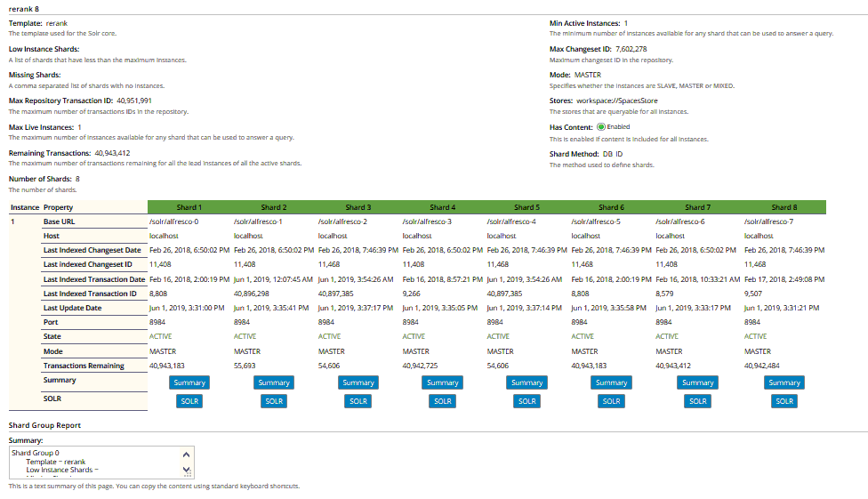Click the SOLR button under Shard 1
The height and width of the screenshot is (499, 868).
coord(189,401)
